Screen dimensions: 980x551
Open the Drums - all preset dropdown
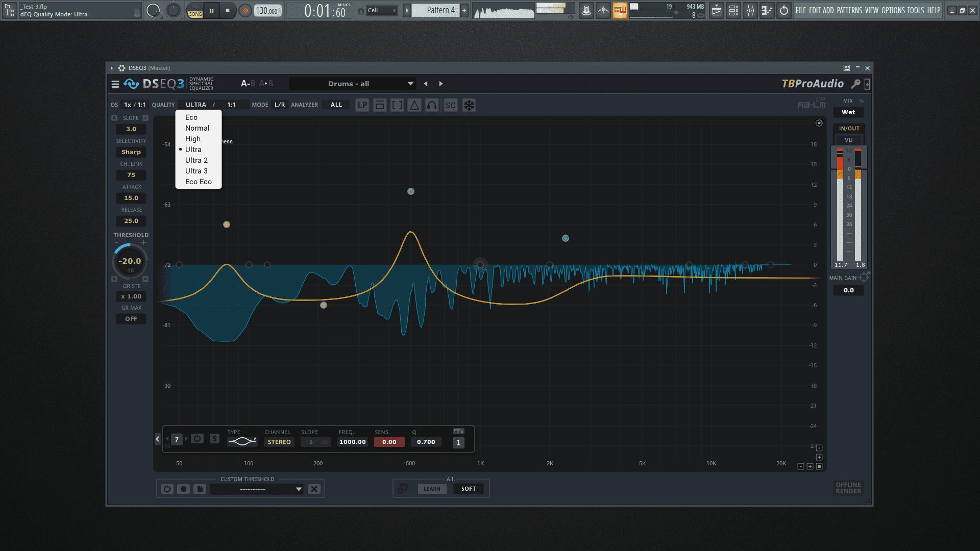pos(352,84)
